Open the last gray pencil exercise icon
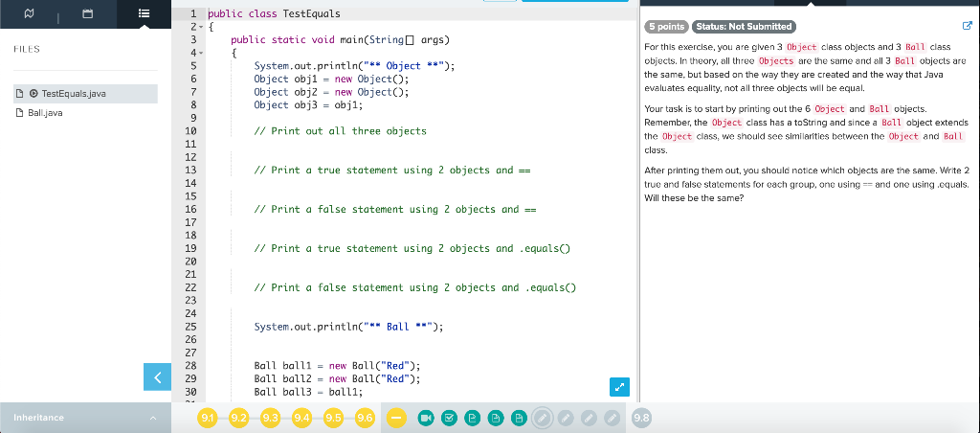This screenshot has width=980, height=433. [x=612, y=418]
